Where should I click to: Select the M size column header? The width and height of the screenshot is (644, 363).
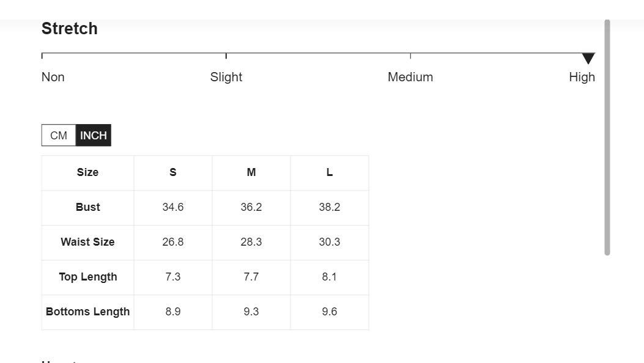click(251, 173)
